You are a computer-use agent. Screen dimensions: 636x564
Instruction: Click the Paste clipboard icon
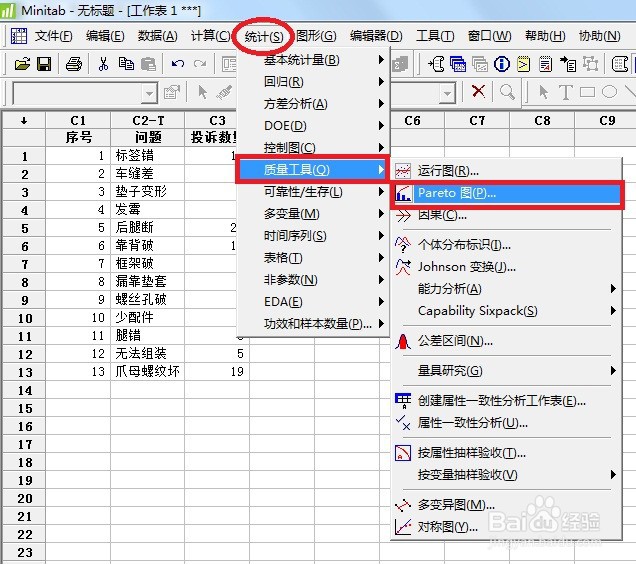[148, 64]
